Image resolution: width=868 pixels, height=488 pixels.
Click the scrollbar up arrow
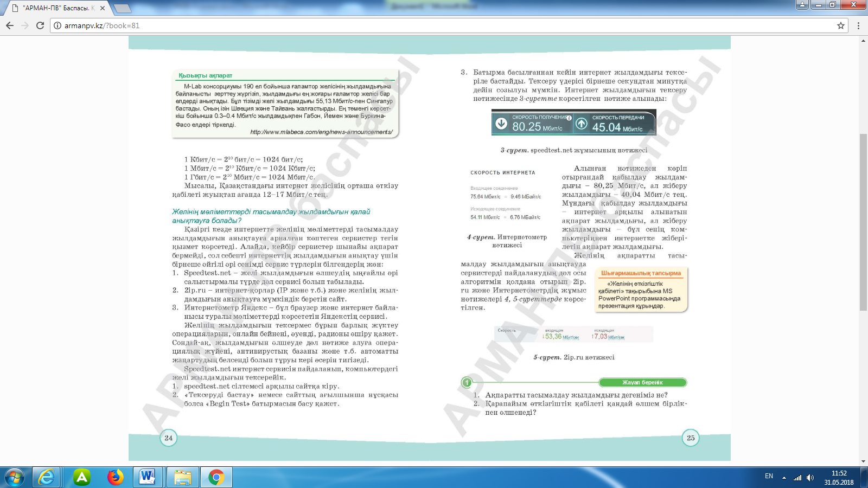[863, 41]
